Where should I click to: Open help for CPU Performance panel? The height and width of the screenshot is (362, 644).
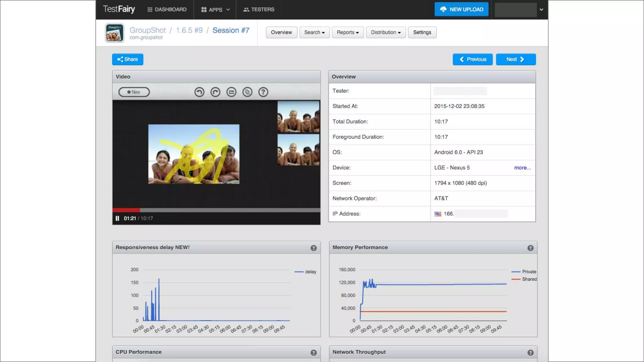pyautogui.click(x=314, y=353)
